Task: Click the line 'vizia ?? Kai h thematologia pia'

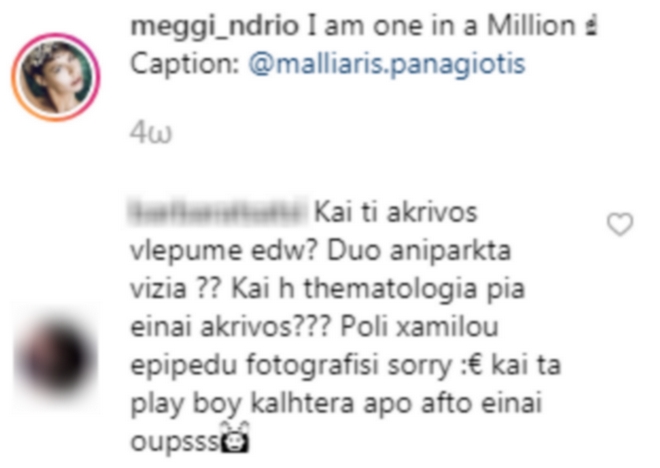Action: pyautogui.click(x=328, y=289)
